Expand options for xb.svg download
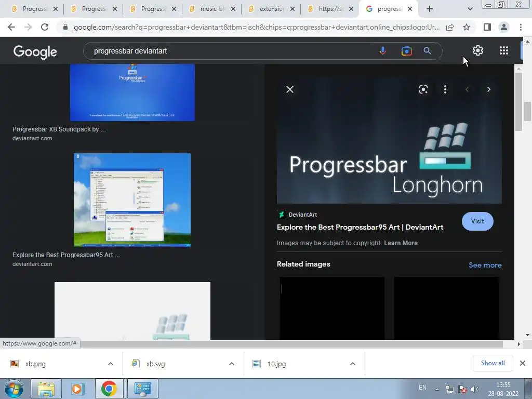Viewport: 532px width, 399px height. coord(232,364)
